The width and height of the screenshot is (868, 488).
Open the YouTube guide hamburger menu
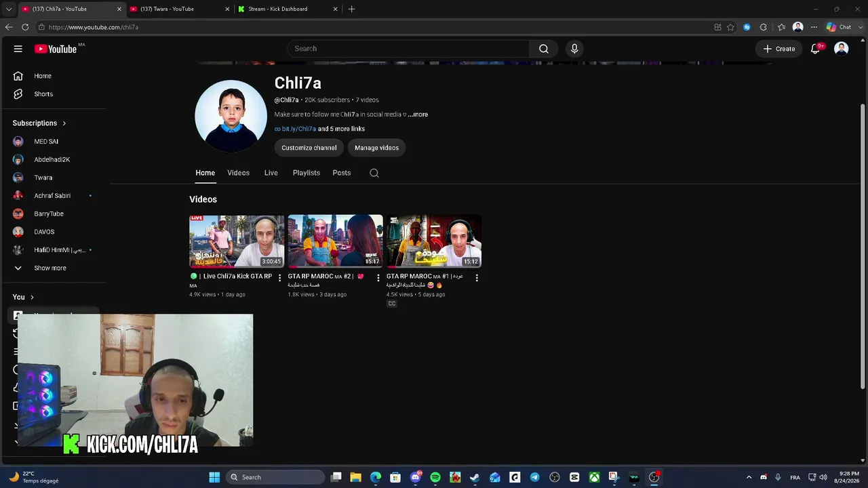click(x=18, y=49)
